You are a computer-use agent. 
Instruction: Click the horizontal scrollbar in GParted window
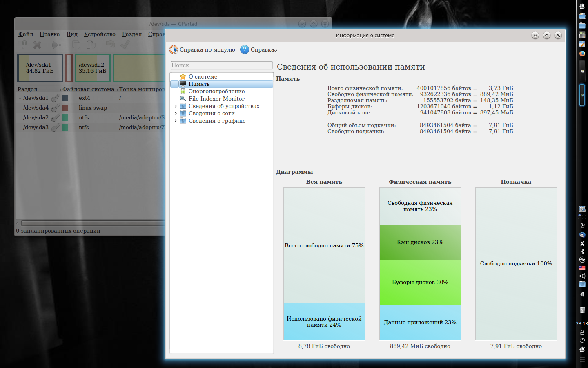[93, 223]
